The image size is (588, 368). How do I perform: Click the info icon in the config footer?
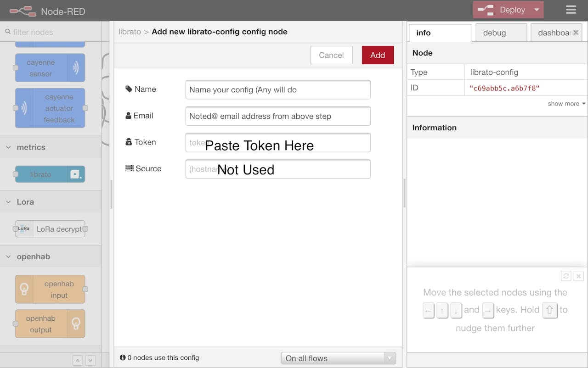[123, 357]
